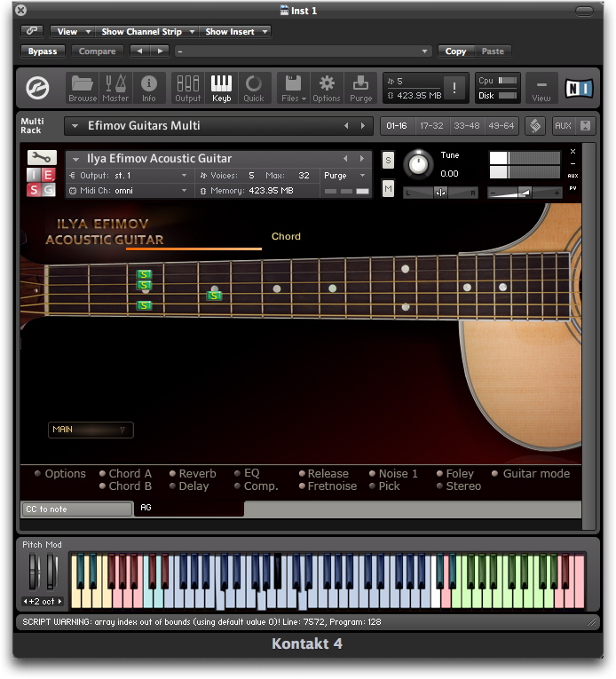This screenshot has height=679, width=616.
Task: Mute the instrument with M button
Action: click(388, 189)
